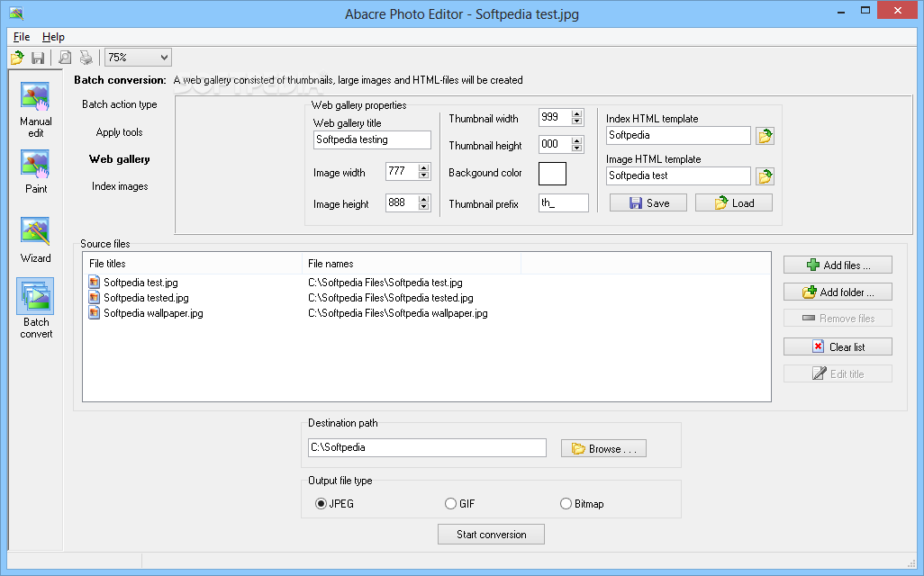Click the Softpedia test.jpg file icon

pos(95,282)
